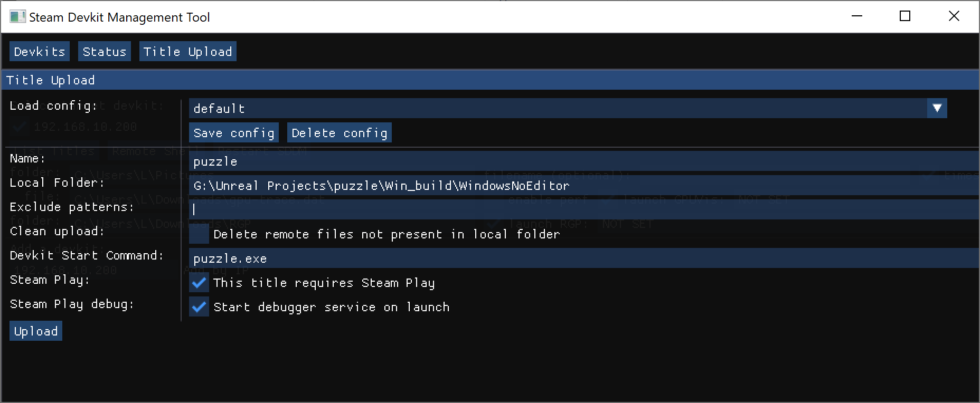Click the Devkit Start Command field
This screenshot has height=403, width=980.
pos(581,258)
